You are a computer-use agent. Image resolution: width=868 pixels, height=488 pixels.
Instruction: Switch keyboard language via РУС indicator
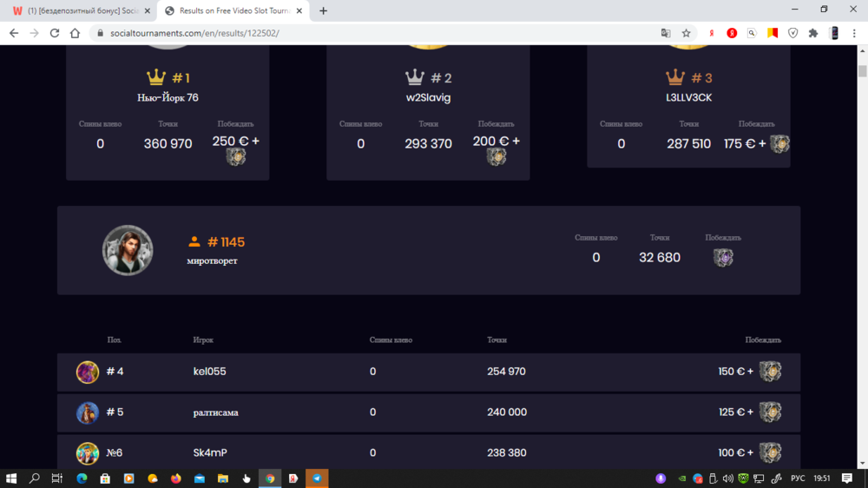[798, 478]
